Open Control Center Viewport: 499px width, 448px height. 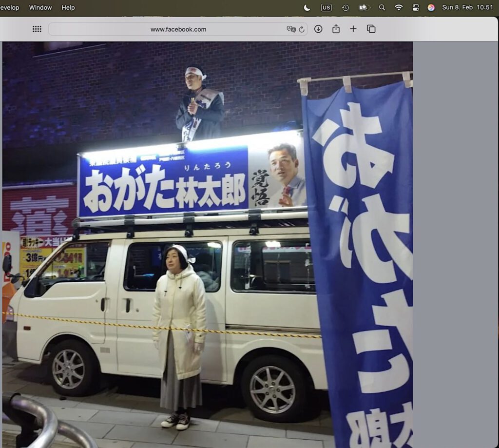coord(416,7)
